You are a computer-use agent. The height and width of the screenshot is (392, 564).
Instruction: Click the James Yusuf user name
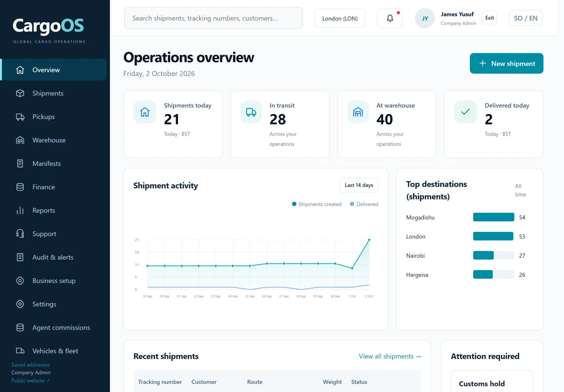[457, 14]
